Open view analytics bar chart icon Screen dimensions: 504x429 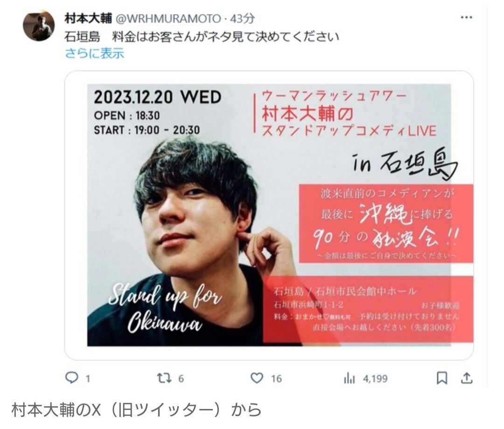tap(349, 379)
